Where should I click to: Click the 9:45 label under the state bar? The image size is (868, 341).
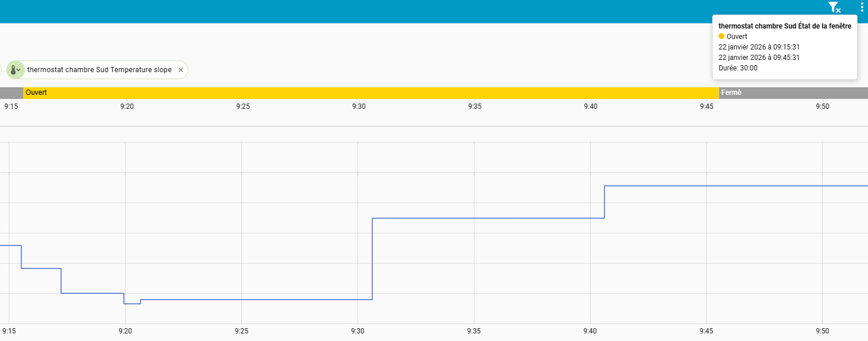pyautogui.click(x=706, y=106)
